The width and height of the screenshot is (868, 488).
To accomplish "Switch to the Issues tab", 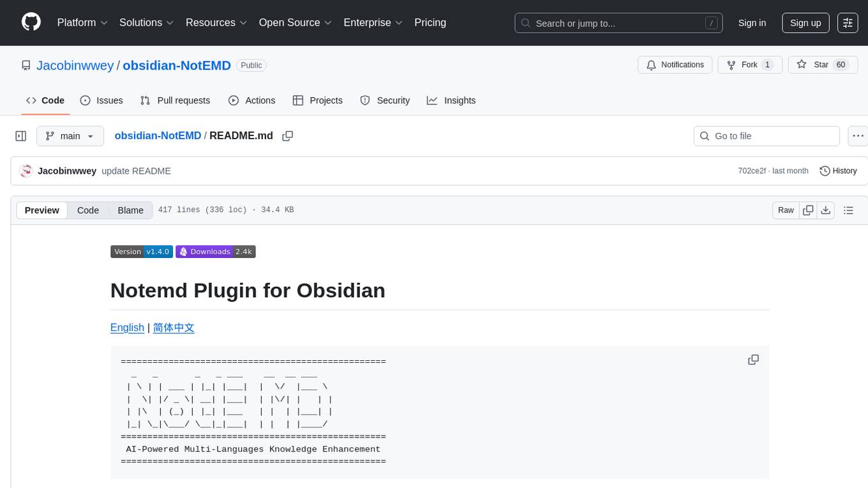I will tap(101, 100).
